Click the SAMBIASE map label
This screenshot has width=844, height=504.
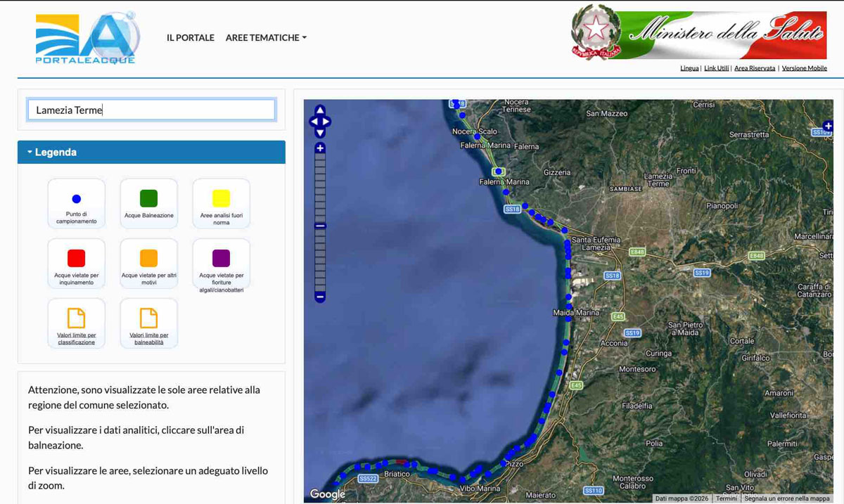tap(625, 189)
